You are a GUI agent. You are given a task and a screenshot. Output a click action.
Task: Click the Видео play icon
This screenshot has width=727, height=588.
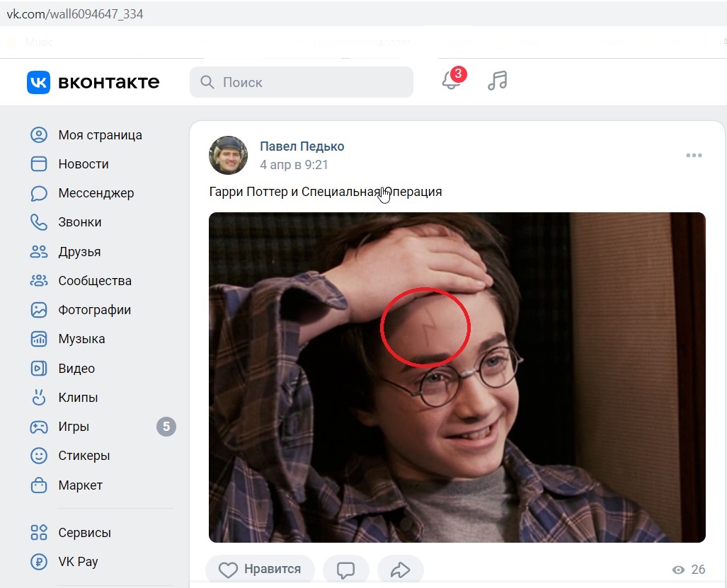tap(39, 369)
